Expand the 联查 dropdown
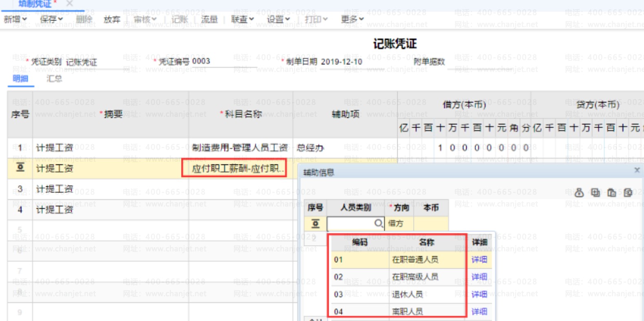Viewport: 644px width, 321px height. coord(242,19)
